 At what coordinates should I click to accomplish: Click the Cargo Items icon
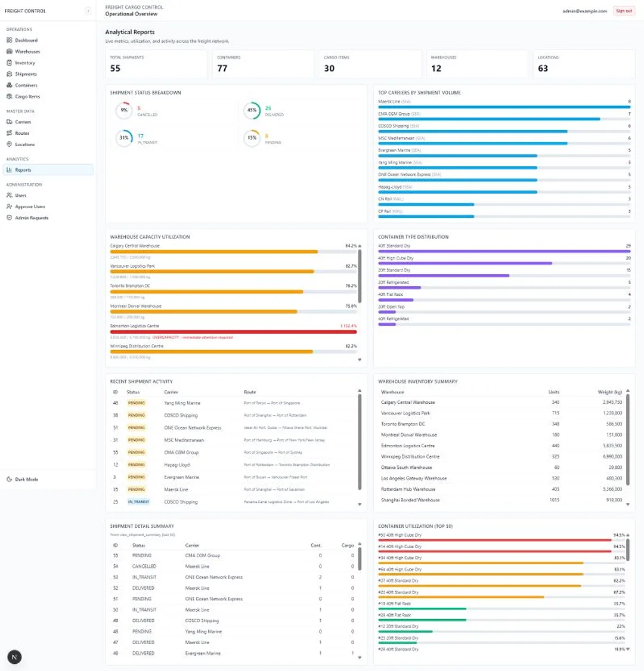[10, 96]
